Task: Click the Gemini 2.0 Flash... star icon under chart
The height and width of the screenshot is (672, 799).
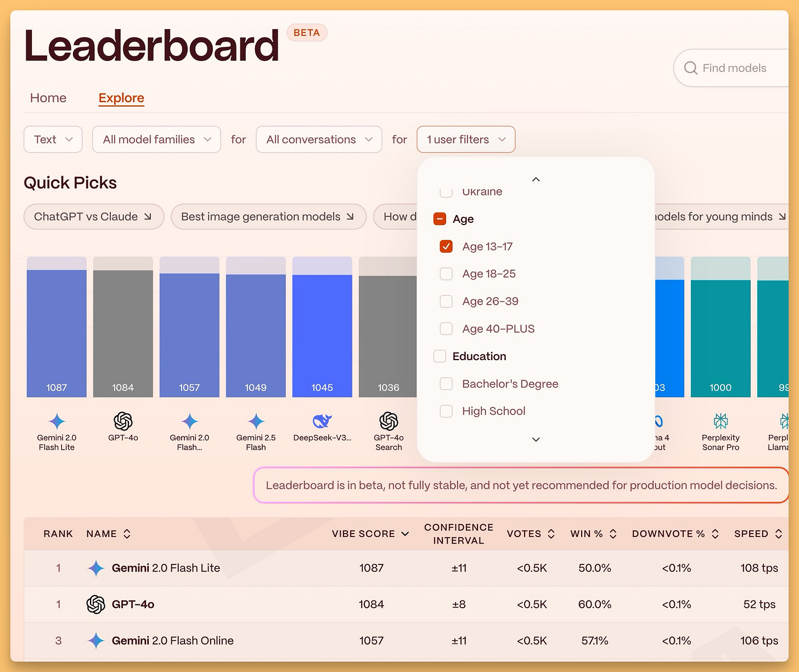Action: [189, 421]
